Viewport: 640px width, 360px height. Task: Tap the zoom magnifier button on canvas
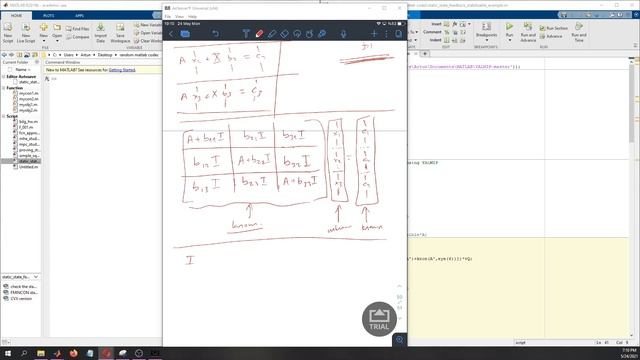click(x=399, y=340)
